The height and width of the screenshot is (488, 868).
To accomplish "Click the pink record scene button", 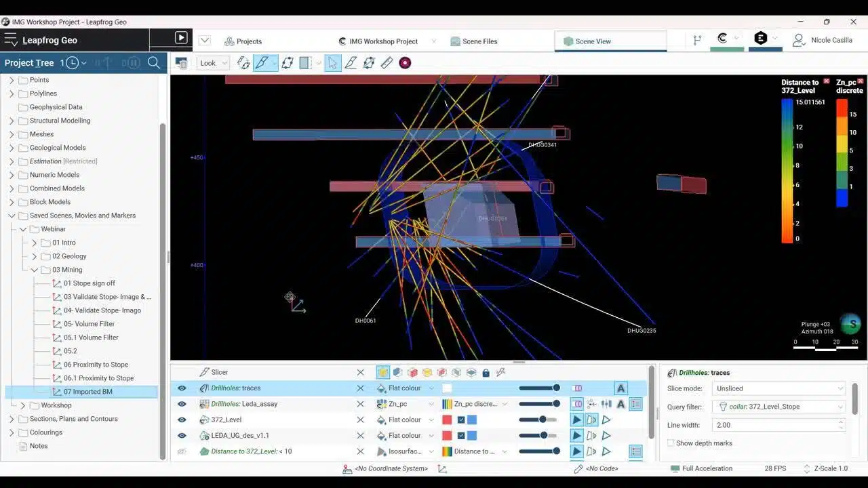I will point(405,63).
